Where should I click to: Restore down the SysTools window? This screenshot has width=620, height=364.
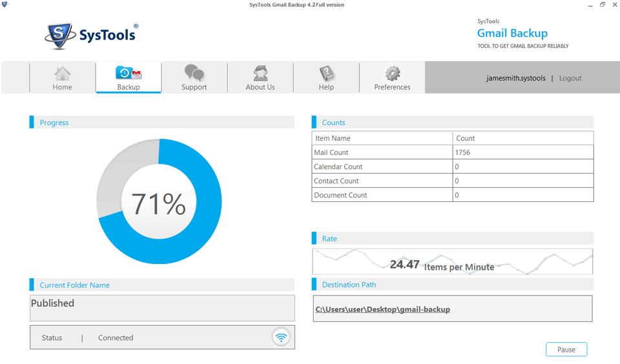point(603,5)
